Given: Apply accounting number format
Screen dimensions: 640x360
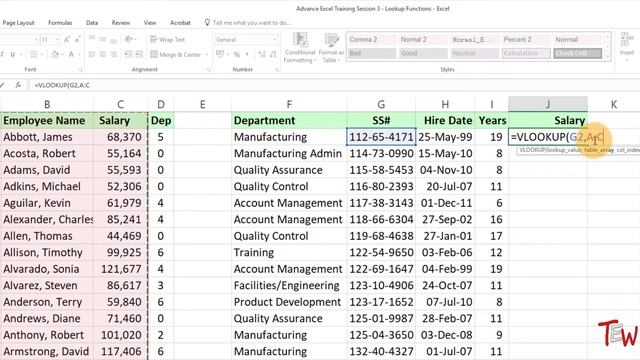Looking at the screenshot, I should click(220, 54).
